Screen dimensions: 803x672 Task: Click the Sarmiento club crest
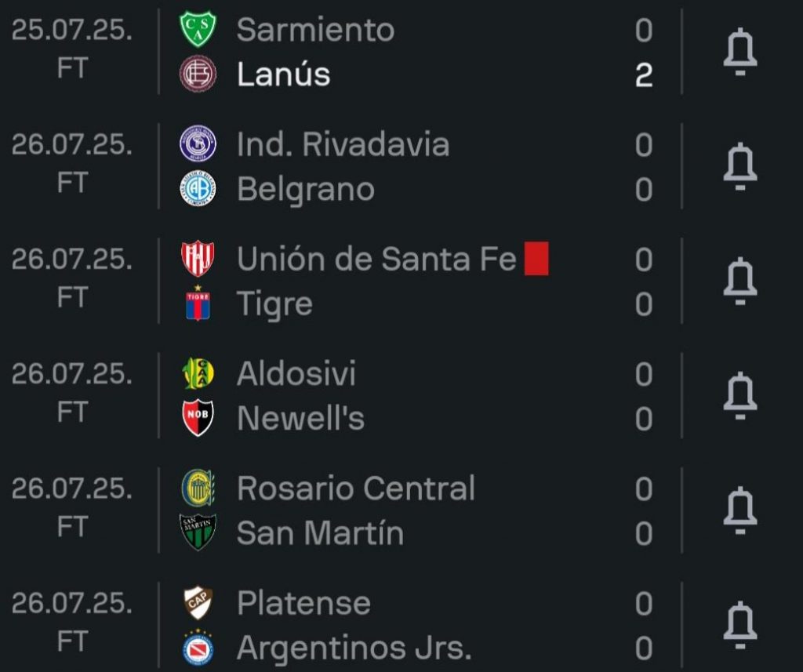[198, 29]
